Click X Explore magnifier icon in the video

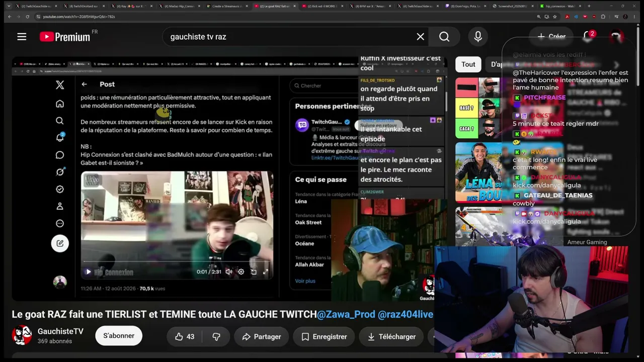(60, 121)
